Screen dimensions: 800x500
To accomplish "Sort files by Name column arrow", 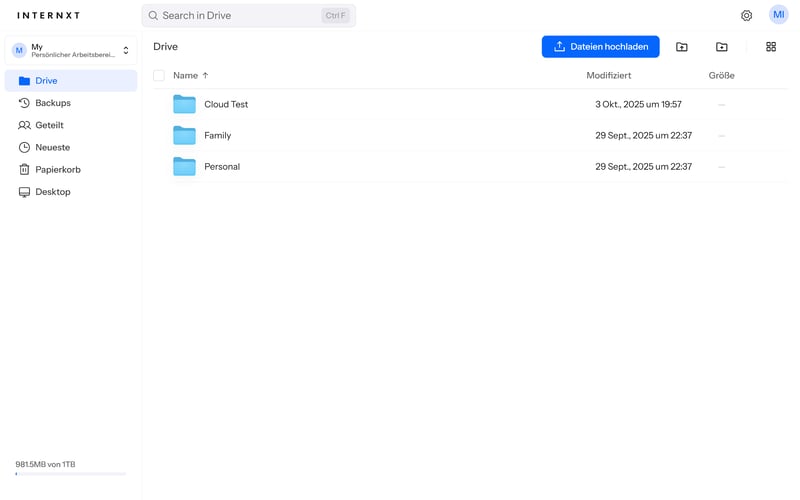I will [x=206, y=75].
